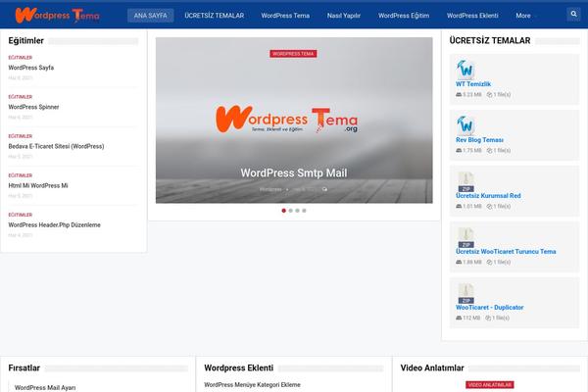Open Rev Blog Teması theme icon
Image resolution: width=588 pixels, height=392 pixels.
[x=465, y=124]
